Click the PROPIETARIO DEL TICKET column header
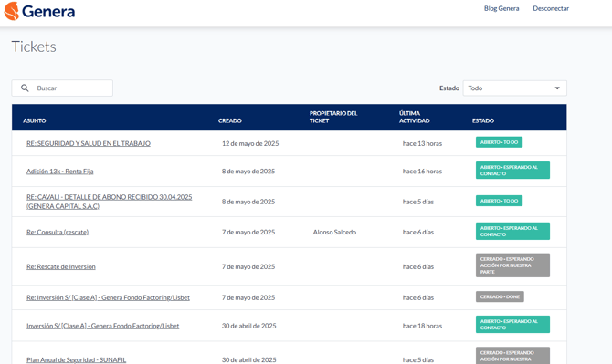This screenshot has width=612, height=364. click(333, 117)
